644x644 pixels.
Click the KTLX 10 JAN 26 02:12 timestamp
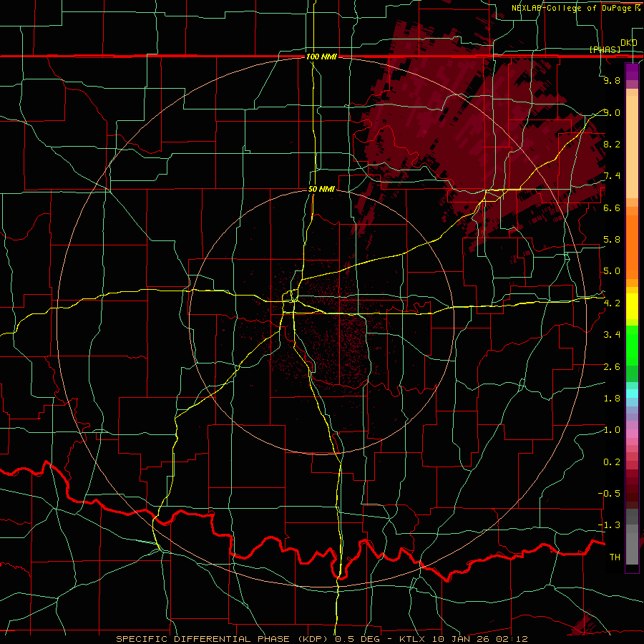[463, 639]
